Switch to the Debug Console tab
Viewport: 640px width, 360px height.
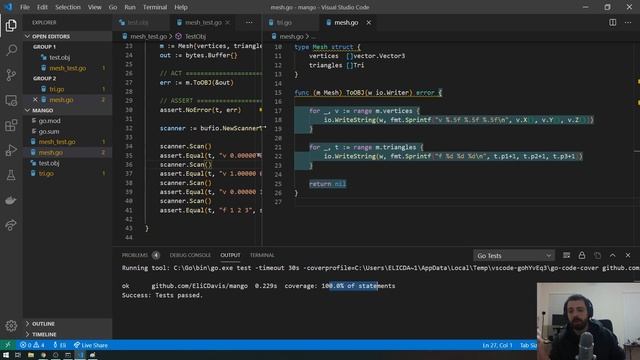click(x=190, y=255)
